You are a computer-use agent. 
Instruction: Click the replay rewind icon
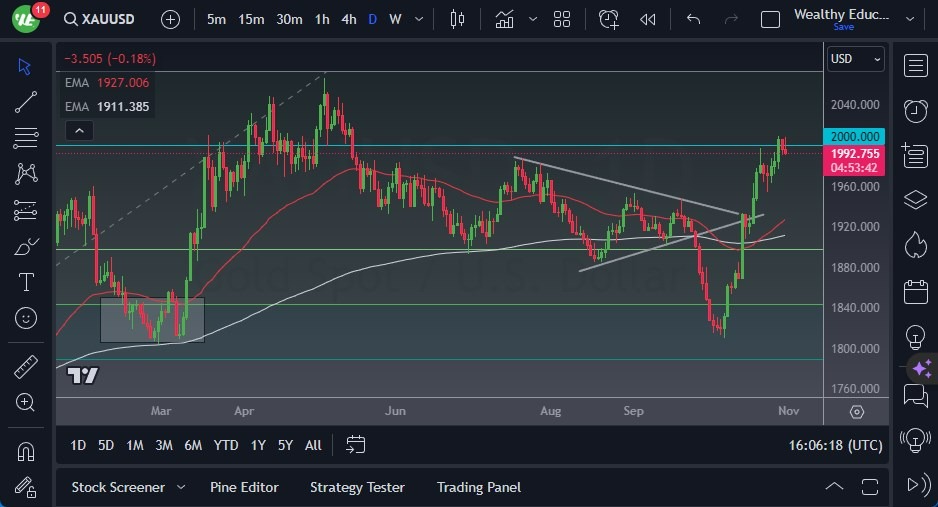coord(648,19)
